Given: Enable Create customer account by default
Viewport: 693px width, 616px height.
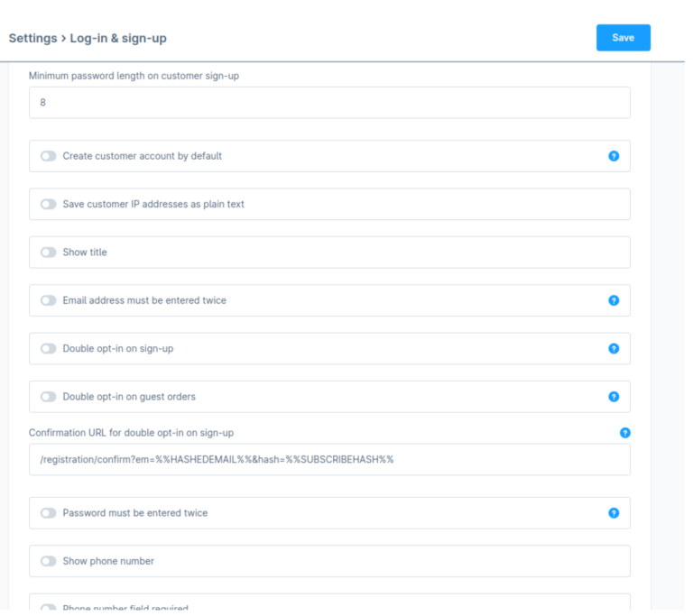Looking at the screenshot, I should 48,156.
